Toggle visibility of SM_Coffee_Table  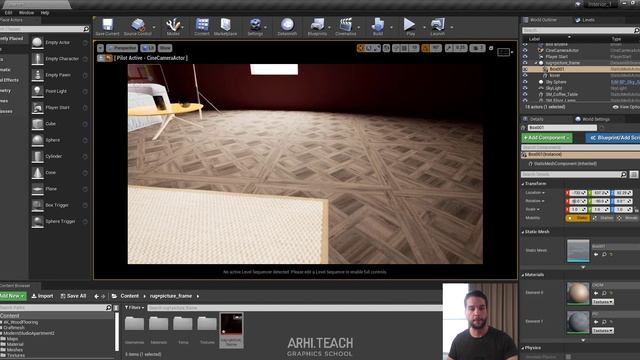click(525, 94)
